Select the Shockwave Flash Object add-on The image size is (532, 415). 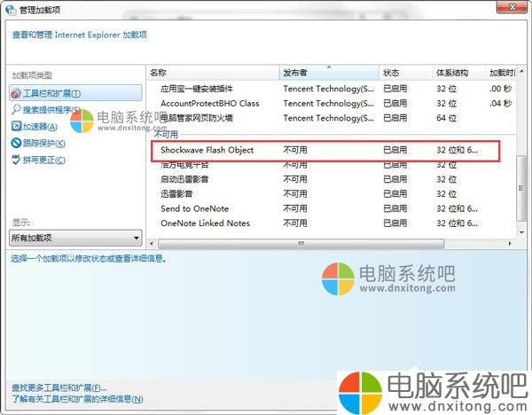pyautogui.click(x=207, y=150)
